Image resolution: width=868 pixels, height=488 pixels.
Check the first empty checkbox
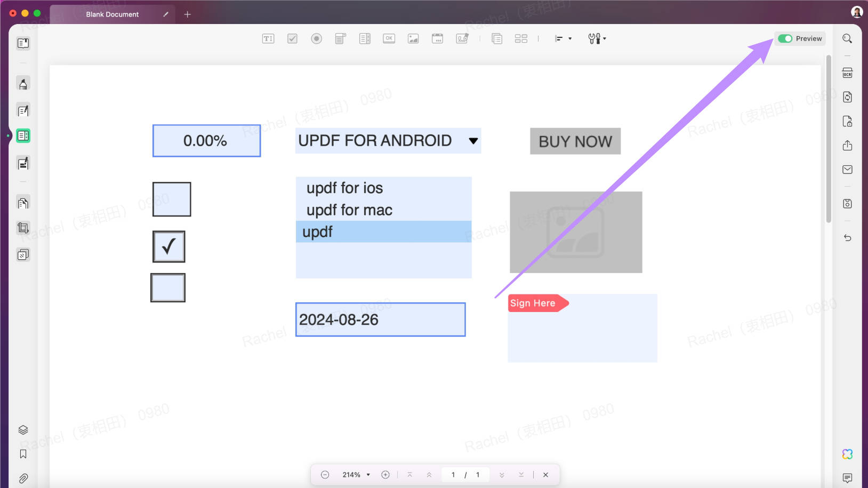click(172, 199)
